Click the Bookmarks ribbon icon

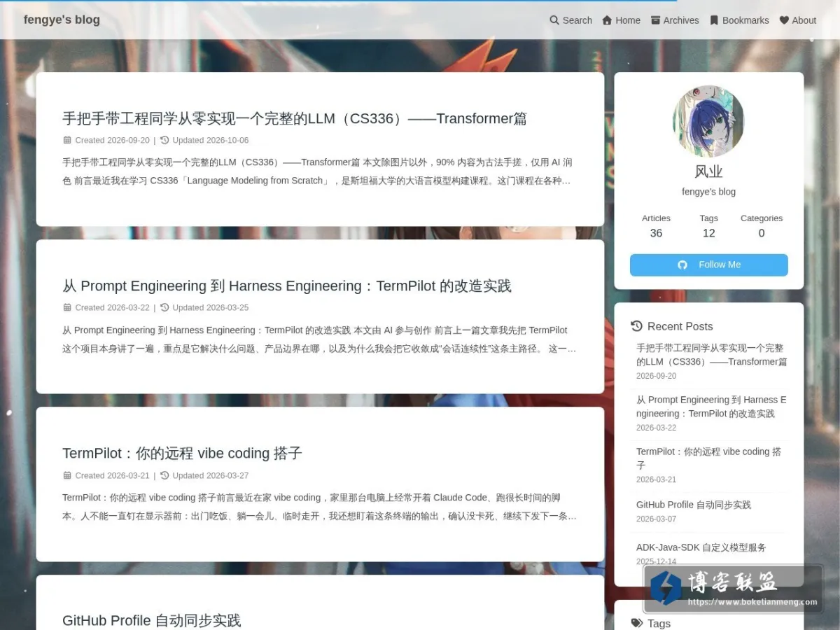click(714, 20)
